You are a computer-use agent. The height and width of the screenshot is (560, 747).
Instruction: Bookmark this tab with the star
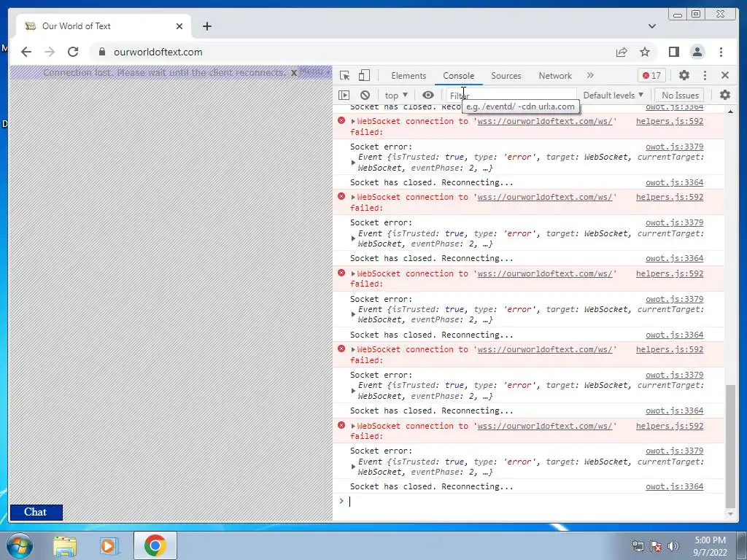point(645,52)
